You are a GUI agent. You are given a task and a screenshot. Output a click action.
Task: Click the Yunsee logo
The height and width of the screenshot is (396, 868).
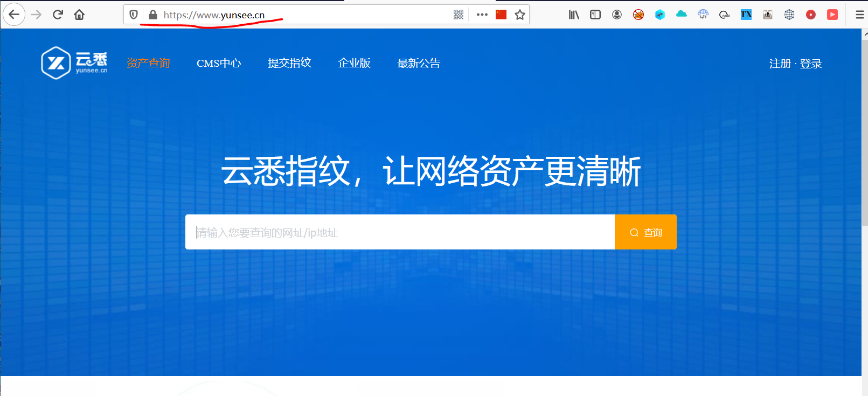pos(74,63)
